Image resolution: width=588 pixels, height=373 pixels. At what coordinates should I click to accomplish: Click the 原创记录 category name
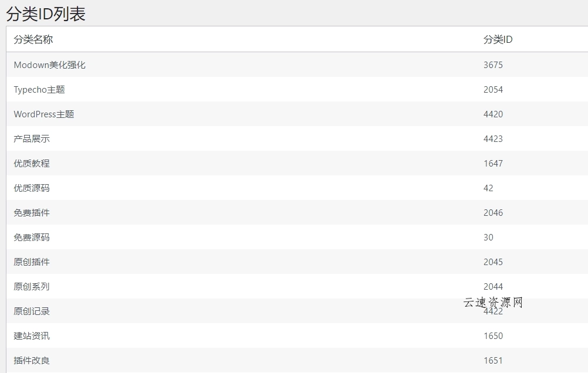tap(32, 311)
